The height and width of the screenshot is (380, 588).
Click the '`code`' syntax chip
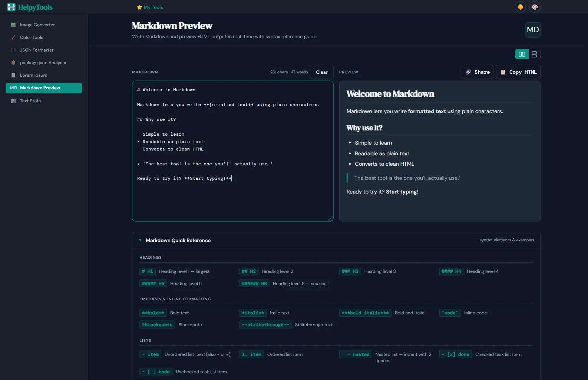tap(450, 313)
